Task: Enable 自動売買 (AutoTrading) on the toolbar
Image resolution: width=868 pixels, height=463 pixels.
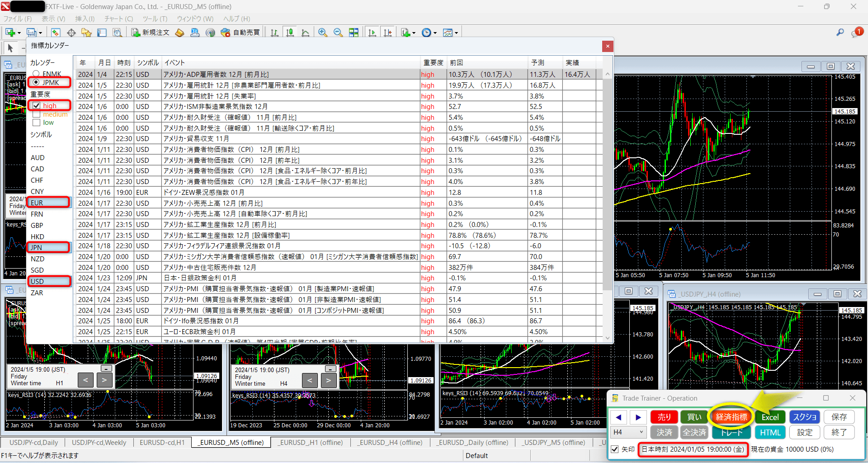Action: (241, 32)
